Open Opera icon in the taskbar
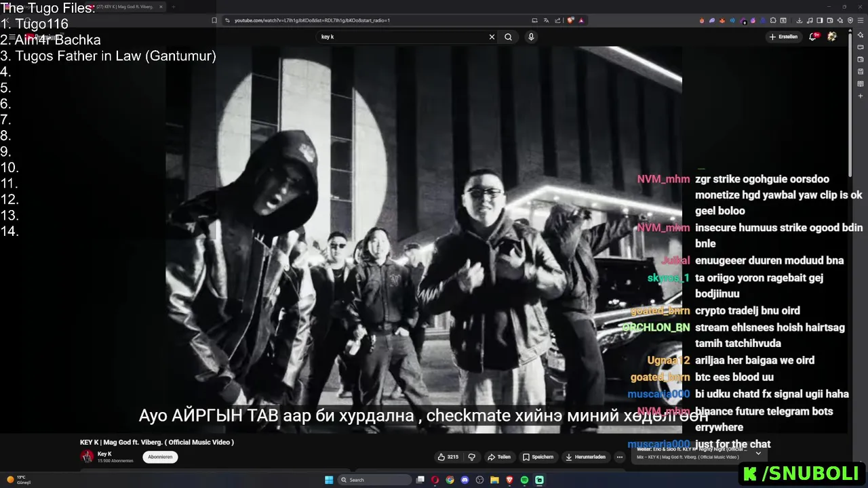Viewport: 868px width, 488px height. (435, 480)
